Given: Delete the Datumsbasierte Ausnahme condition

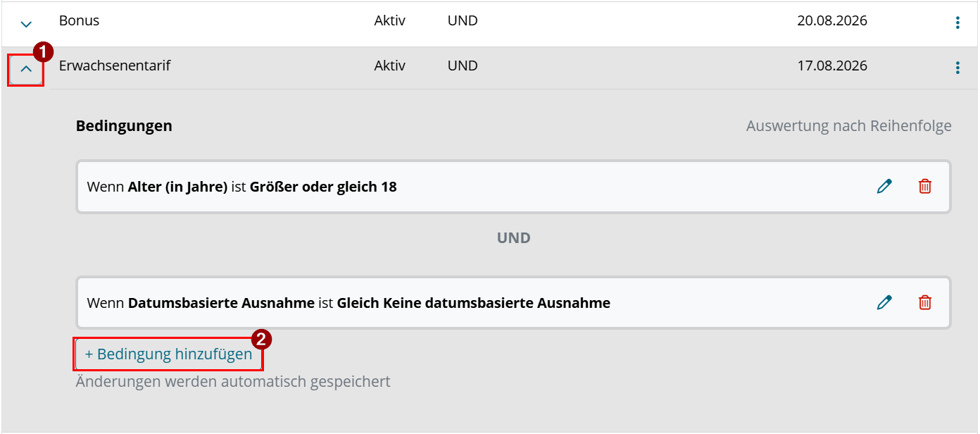Looking at the screenshot, I should 925,303.
